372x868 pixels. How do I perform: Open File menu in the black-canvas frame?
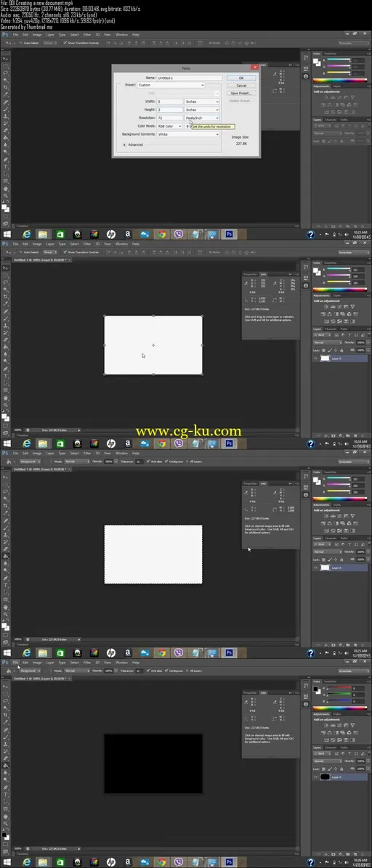pos(15,662)
